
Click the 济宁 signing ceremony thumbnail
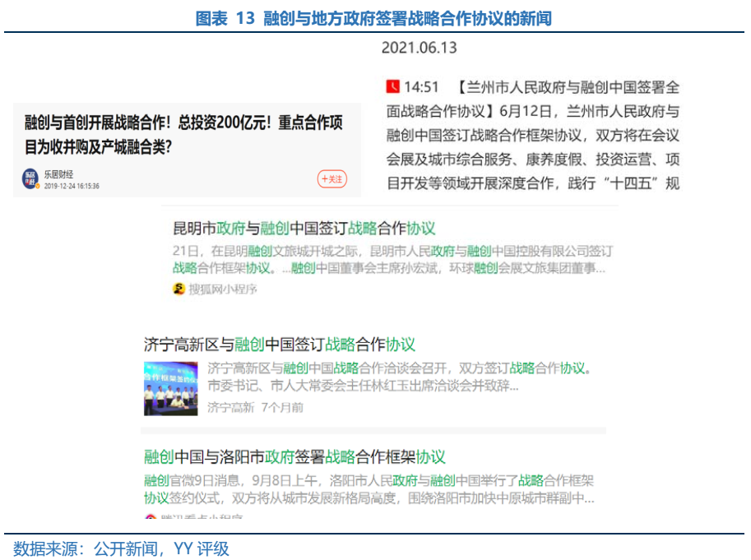pos(171,387)
